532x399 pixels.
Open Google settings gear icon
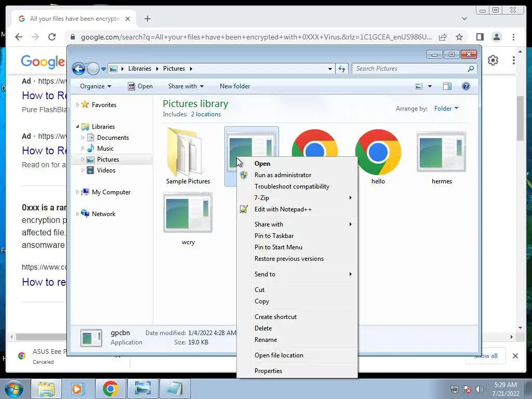coord(493,60)
